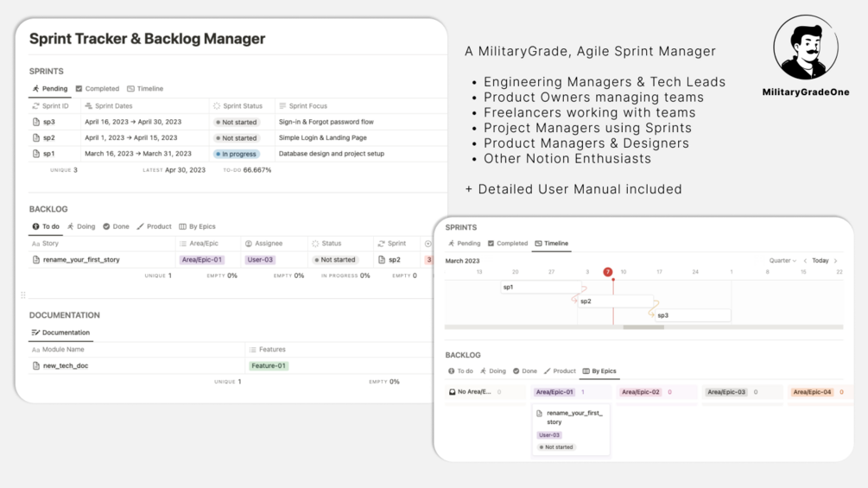Screen dimensions: 868x488
Task: Click the green Feature-01 tag
Action: coord(269,366)
